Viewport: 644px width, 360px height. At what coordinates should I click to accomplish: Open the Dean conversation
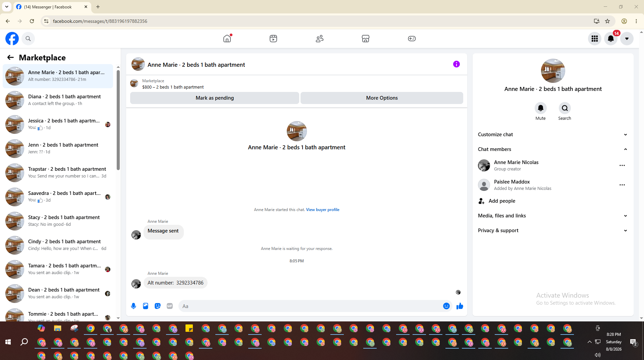tap(58, 294)
